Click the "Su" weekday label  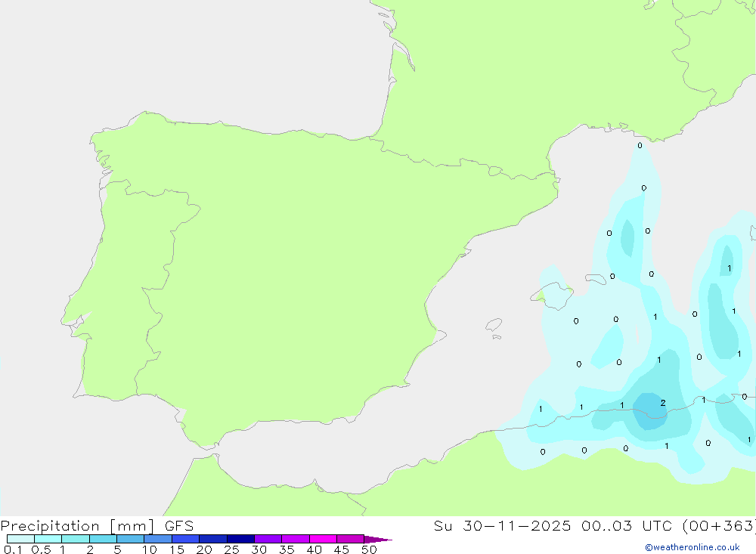point(442,525)
